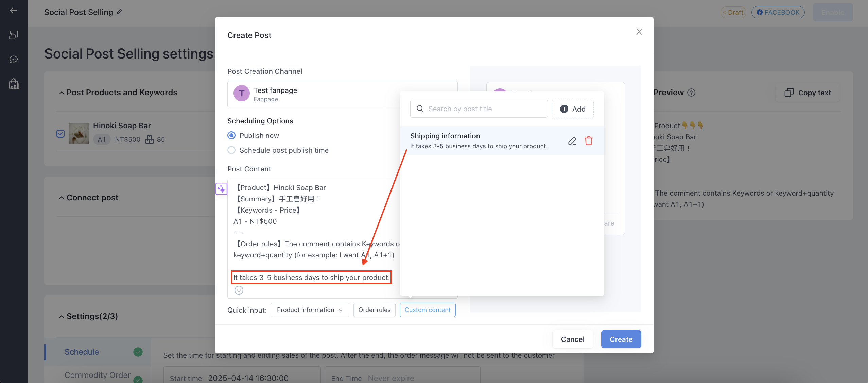Viewport: 868px width, 383px height.
Task: Click the Hinoki Soap Bar product name
Action: tap(122, 126)
